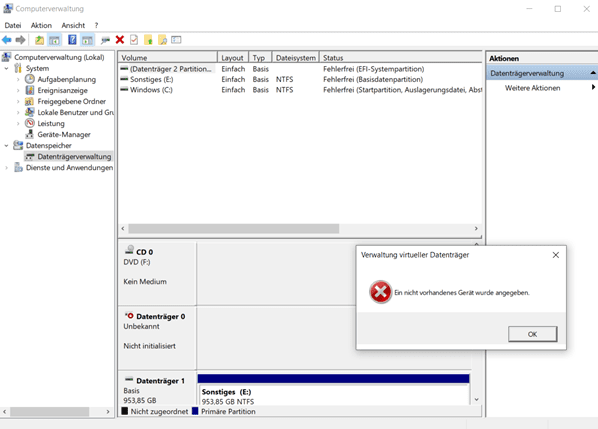Click the blue Back arrow in toolbar

(x=7, y=40)
